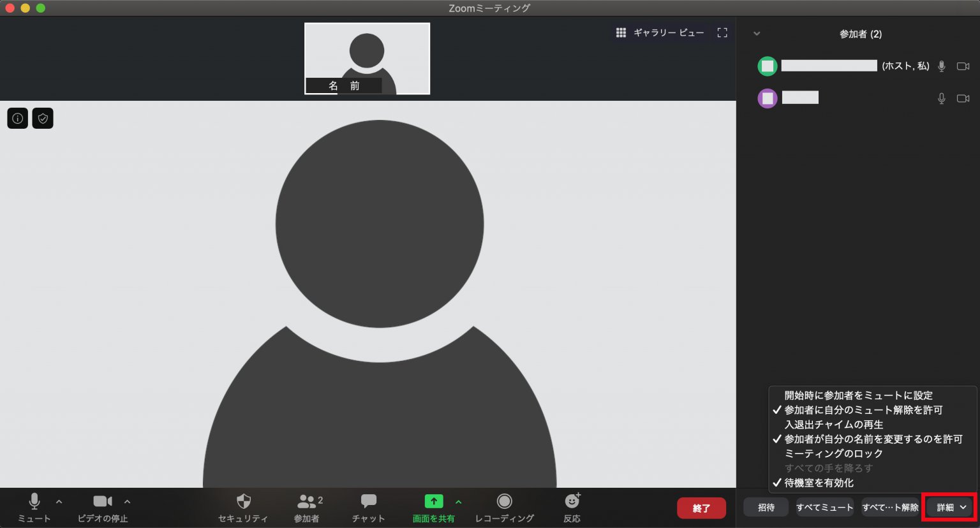The height and width of the screenshot is (528, 980).
Task: Open the 詳細 dropdown button
Action: click(x=951, y=508)
